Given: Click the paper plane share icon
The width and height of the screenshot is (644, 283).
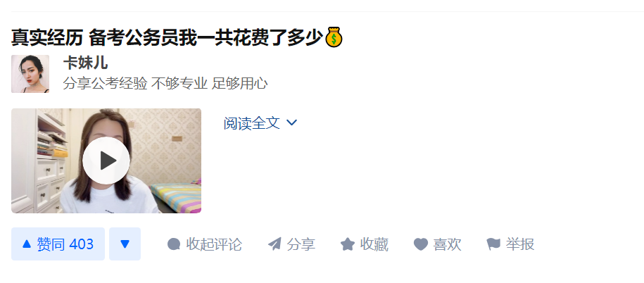Looking at the screenshot, I should coord(274,244).
